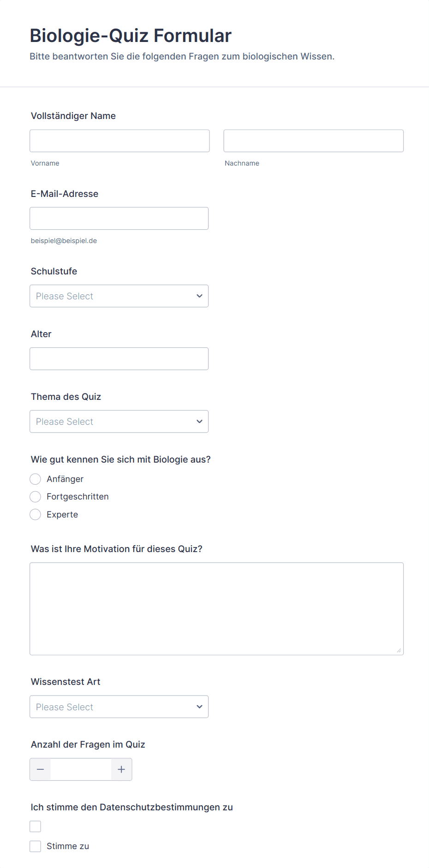
Task: Grab the textarea resize handle corner
Action: [x=399, y=650]
